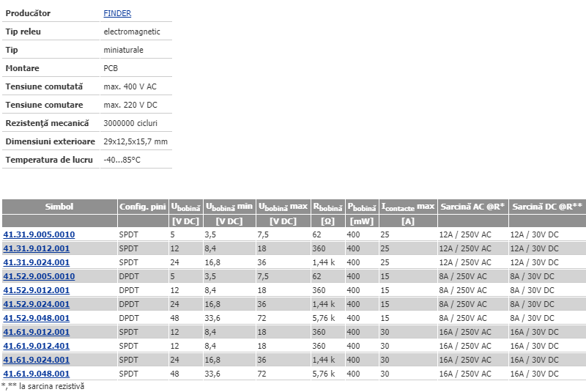Click the Pbobină column header

click(362, 207)
